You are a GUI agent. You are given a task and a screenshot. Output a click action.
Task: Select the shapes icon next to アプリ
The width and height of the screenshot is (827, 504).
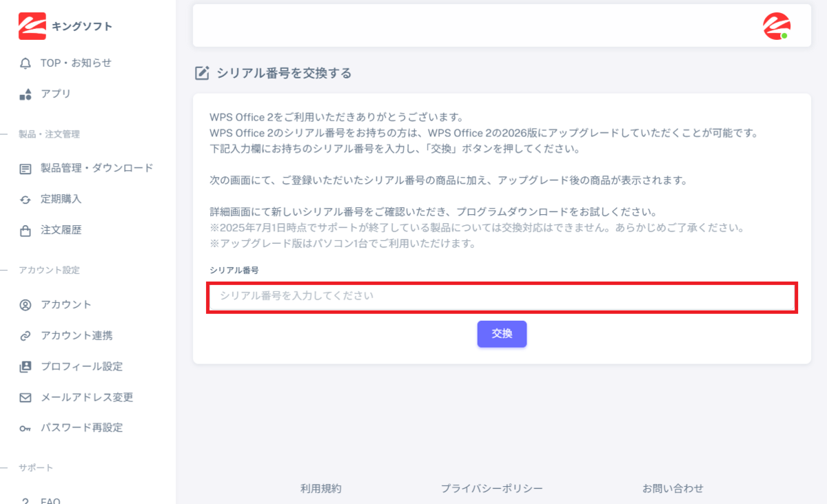pyautogui.click(x=25, y=94)
